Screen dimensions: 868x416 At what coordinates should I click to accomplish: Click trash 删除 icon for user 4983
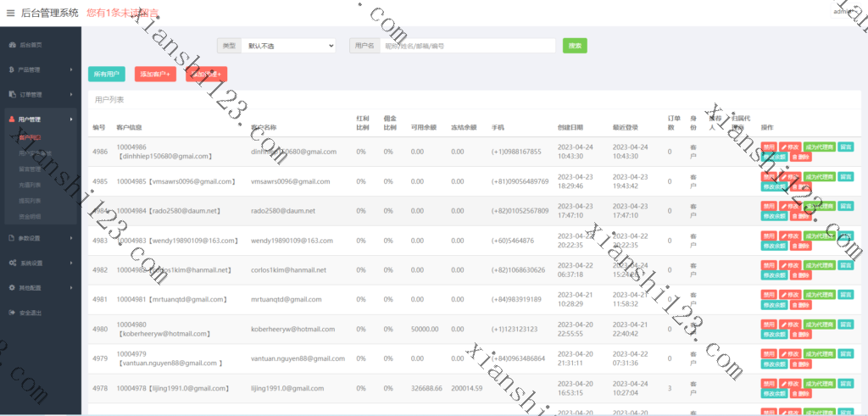[795, 246]
